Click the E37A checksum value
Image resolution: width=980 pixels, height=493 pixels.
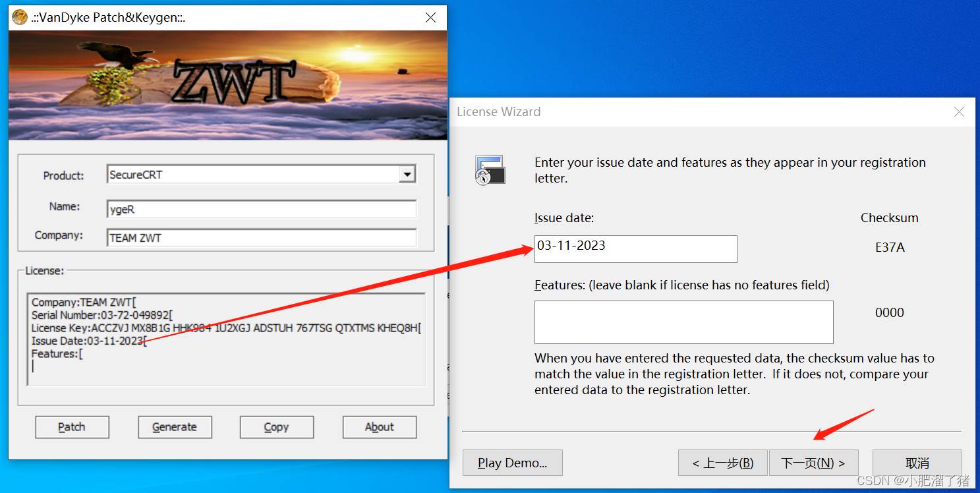pyautogui.click(x=890, y=248)
